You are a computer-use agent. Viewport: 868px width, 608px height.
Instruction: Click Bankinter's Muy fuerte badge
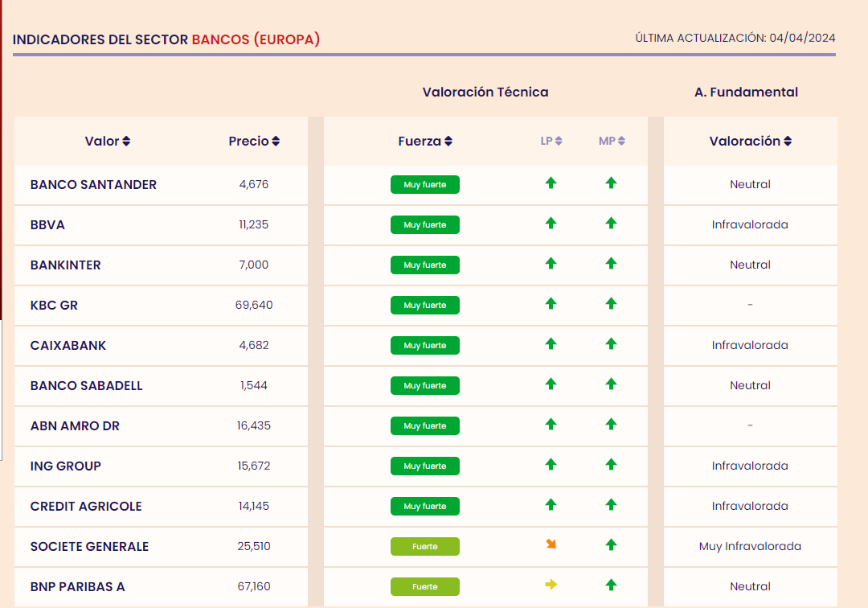424,265
